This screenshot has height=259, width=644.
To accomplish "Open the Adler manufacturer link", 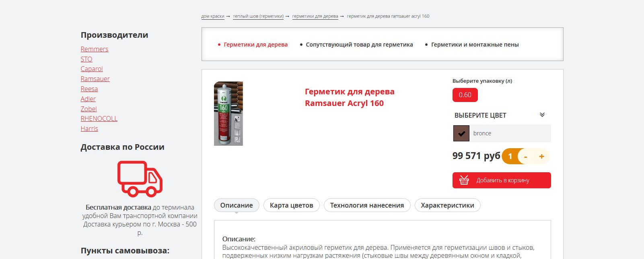I will coord(88,99).
